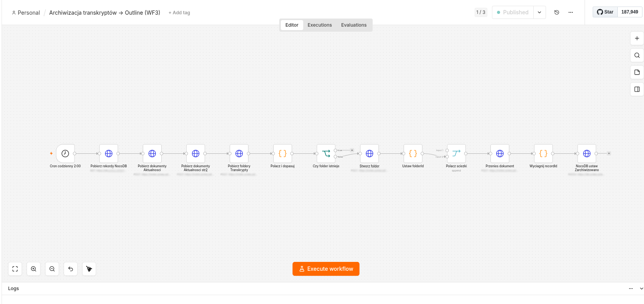Open workflow version history
Screen dimensions: 644x304
pos(557,12)
